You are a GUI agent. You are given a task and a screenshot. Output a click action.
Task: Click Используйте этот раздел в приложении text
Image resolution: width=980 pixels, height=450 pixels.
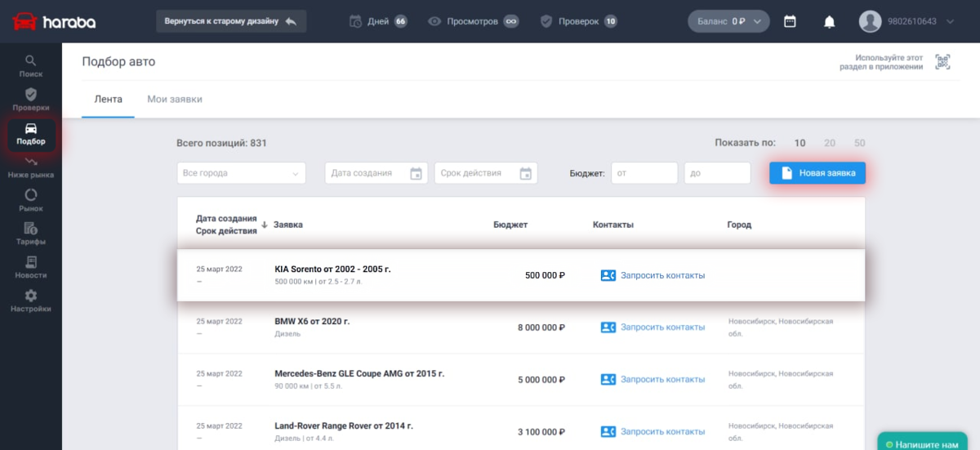pos(881,62)
